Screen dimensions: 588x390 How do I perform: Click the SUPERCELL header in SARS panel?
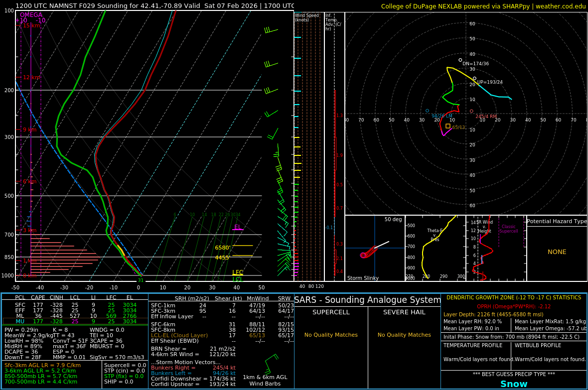click(331, 312)
